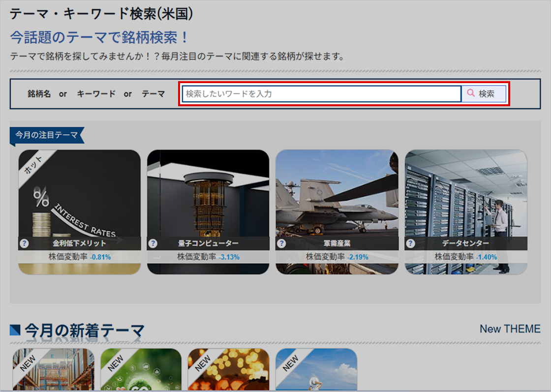Open help icon for 金利低下メリット
The width and height of the screenshot is (551, 392).
[x=25, y=243]
